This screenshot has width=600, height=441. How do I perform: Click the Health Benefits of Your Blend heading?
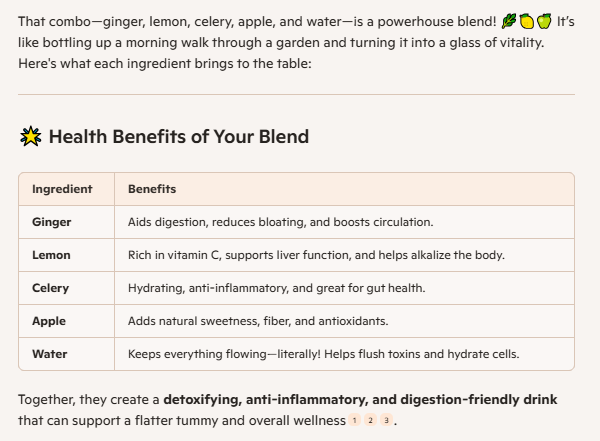[179, 137]
